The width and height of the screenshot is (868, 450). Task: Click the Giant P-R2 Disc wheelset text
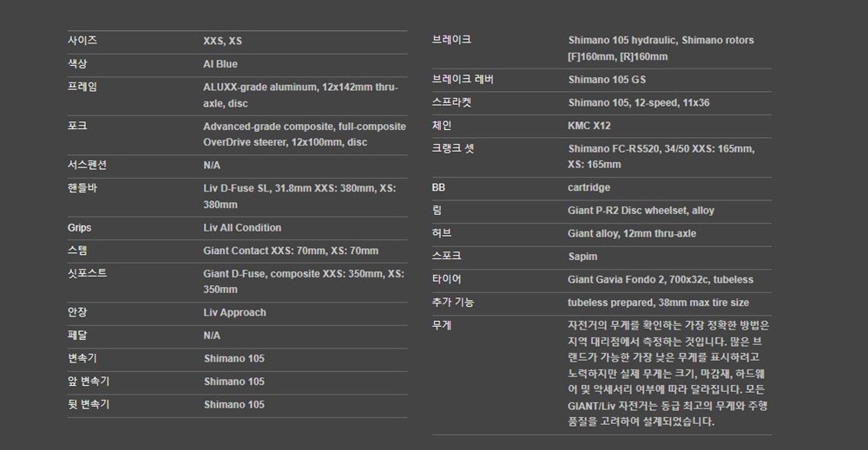(641, 211)
